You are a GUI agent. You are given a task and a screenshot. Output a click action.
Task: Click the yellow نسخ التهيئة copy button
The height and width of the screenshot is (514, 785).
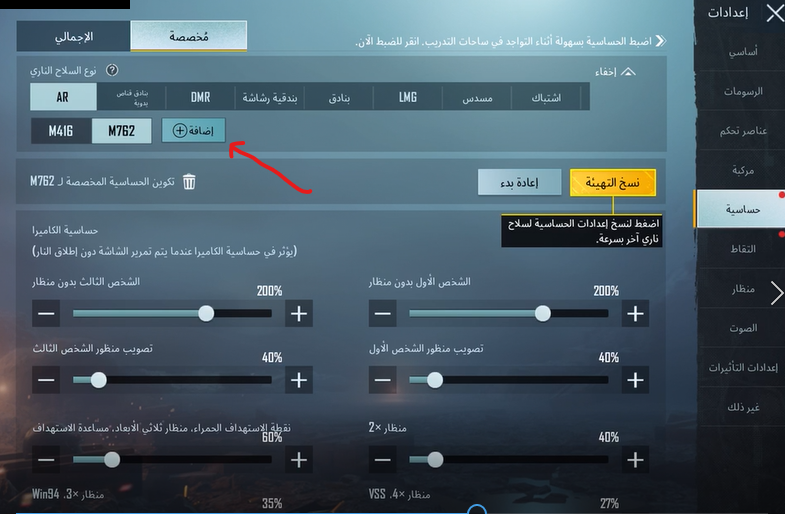(612, 182)
